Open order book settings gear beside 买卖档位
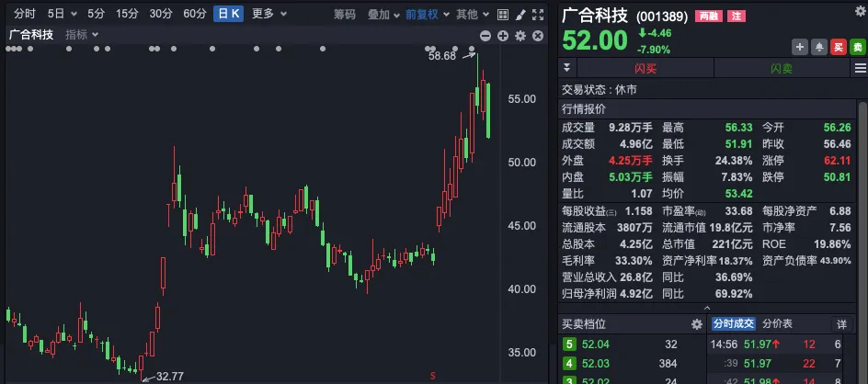The height and width of the screenshot is (384, 868). pyautogui.click(x=696, y=324)
